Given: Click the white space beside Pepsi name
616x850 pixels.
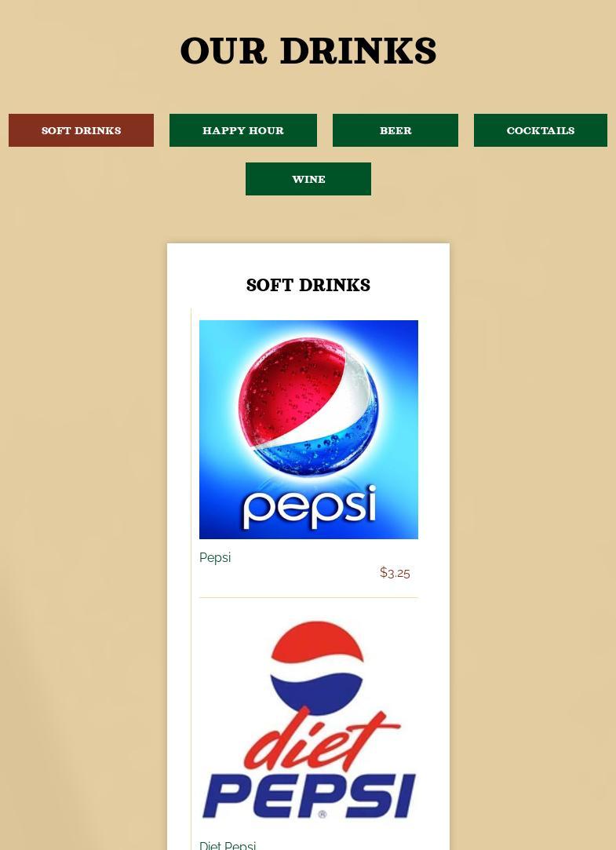Looking at the screenshot, I should click(x=304, y=557).
